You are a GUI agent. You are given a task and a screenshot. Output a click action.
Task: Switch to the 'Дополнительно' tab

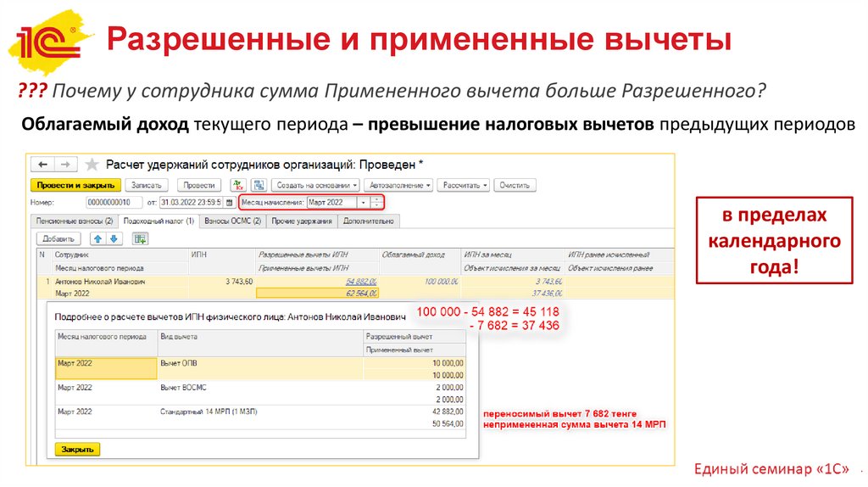tap(368, 221)
